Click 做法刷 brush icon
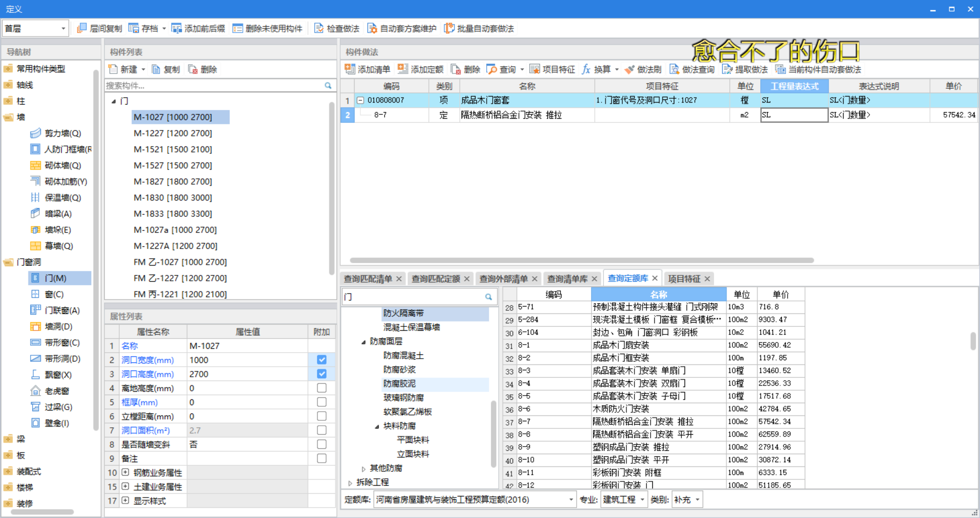 630,69
